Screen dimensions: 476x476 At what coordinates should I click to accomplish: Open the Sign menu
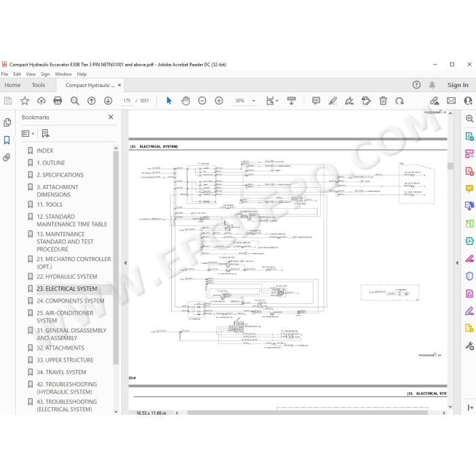coord(46,74)
